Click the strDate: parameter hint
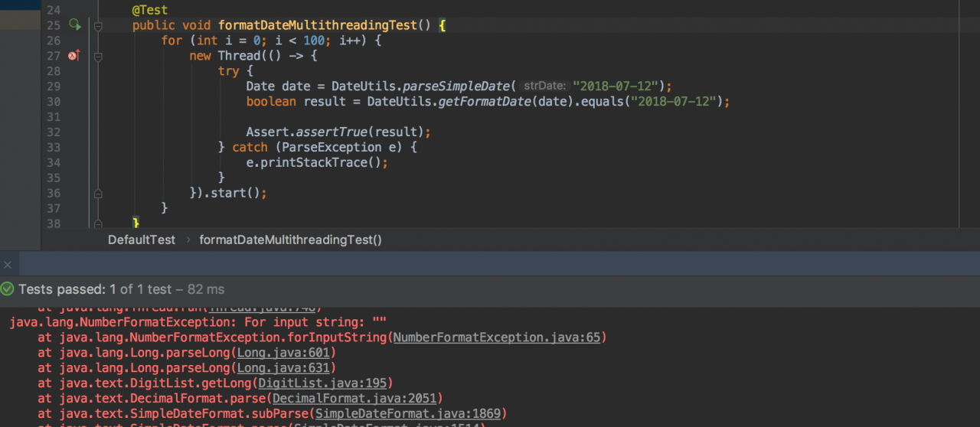The height and width of the screenshot is (427, 980). (544, 86)
